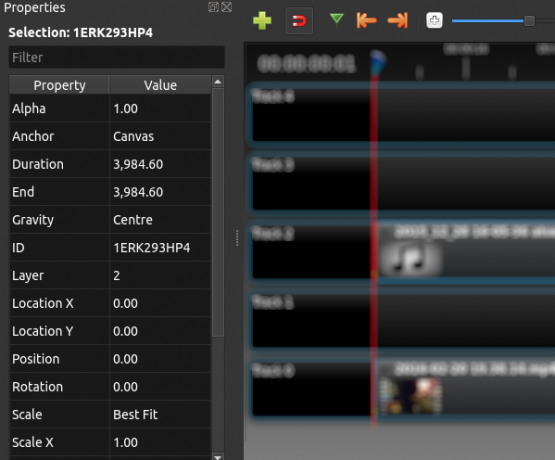Undock the Properties panel float icon
Viewport: 555px width, 460px height.
213,7
